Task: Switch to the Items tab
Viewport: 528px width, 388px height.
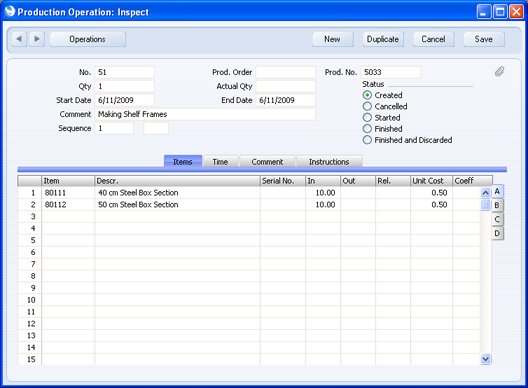Action: pos(183,162)
